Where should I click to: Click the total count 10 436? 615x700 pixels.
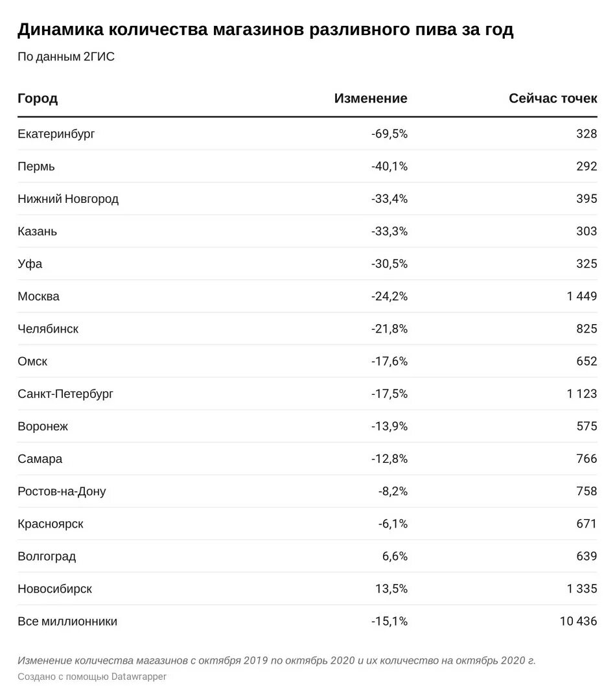click(x=578, y=622)
